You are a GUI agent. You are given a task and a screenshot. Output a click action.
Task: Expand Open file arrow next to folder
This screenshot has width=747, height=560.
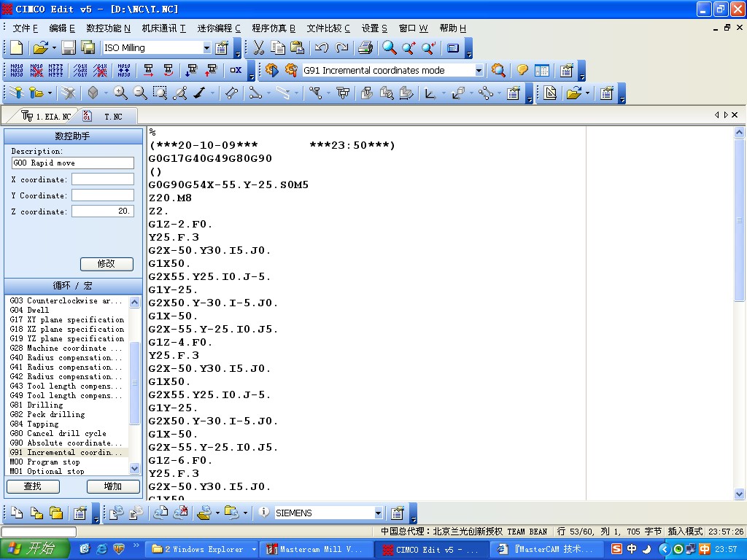click(x=53, y=47)
